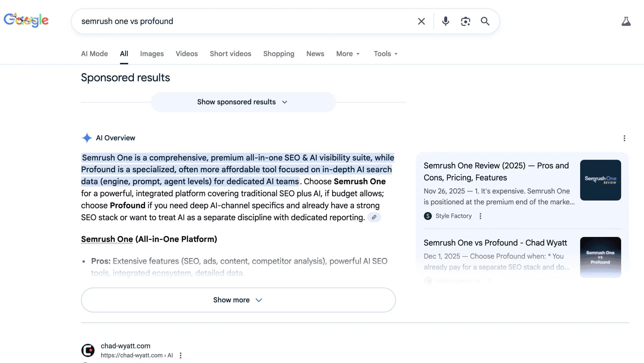The height and width of the screenshot is (363, 644).
Task: Open the Tools dropdown
Action: click(x=385, y=54)
